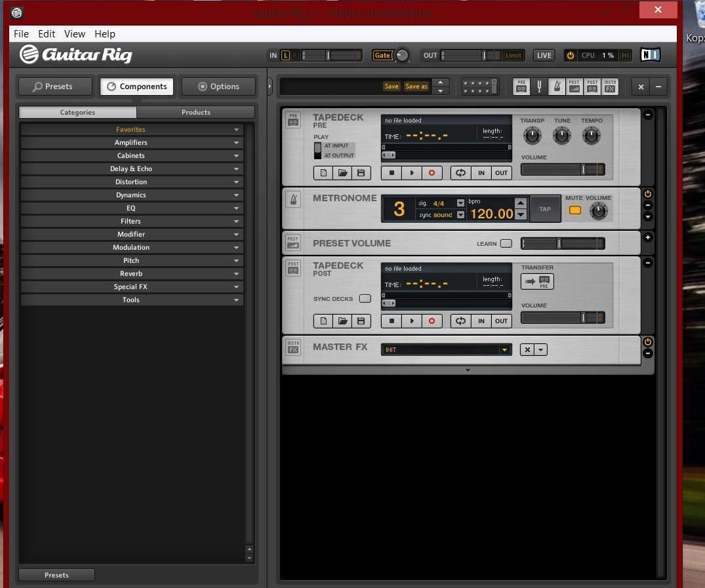Click the Tapedeck Pre record button

[432, 172]
